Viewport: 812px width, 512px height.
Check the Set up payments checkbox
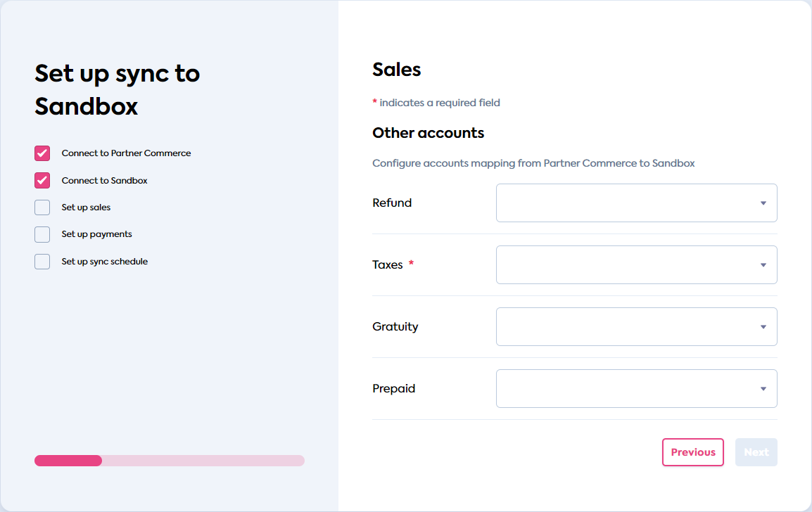(x=42, y=233)
